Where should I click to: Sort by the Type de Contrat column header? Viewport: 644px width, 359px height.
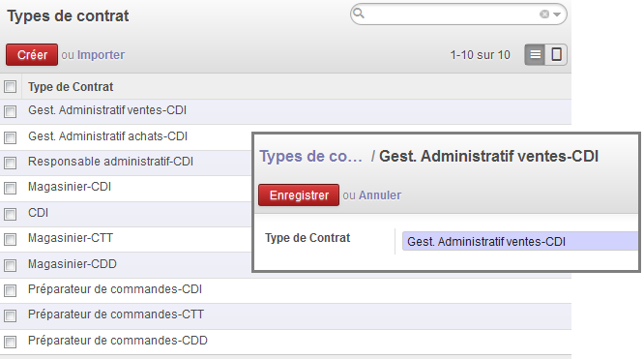click(x=71, y=87)
